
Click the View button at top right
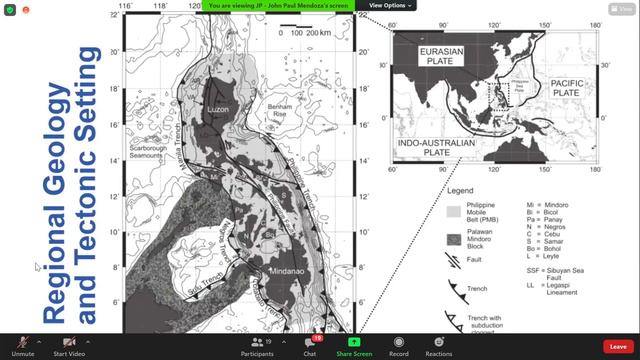pyautogui.click(x=622, y=9)
